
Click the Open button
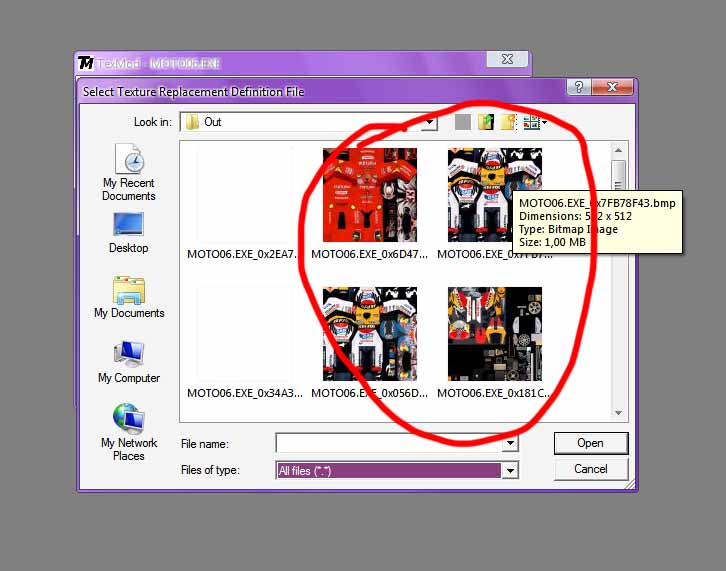tap(591, 443)
